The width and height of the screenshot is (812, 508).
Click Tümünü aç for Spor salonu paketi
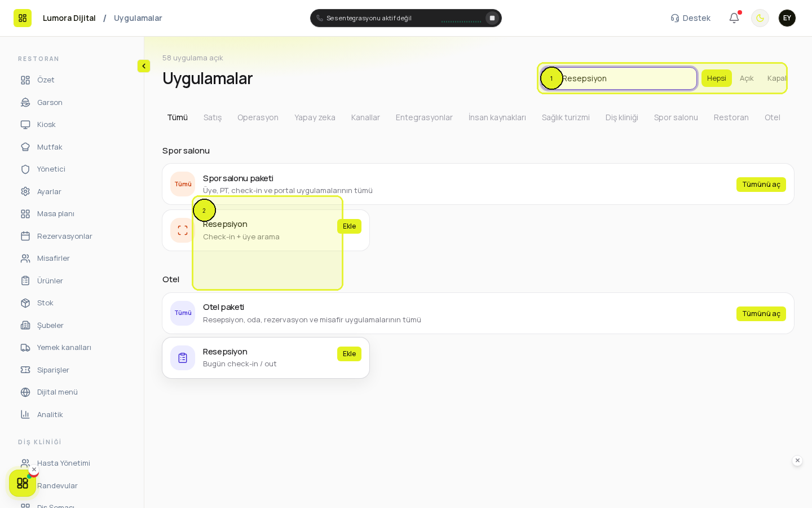point(761,185)
